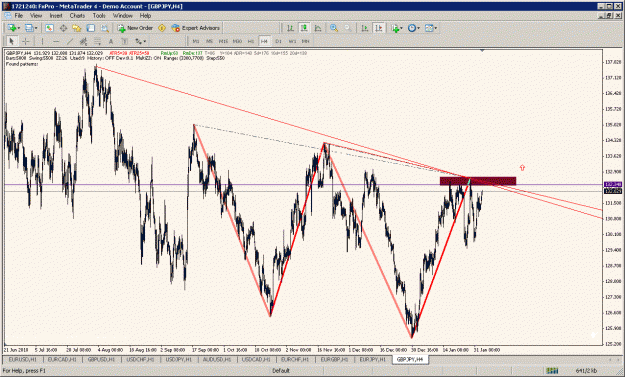Click the New Order button
Screen dimensions: 625x377
pos(135,28)
